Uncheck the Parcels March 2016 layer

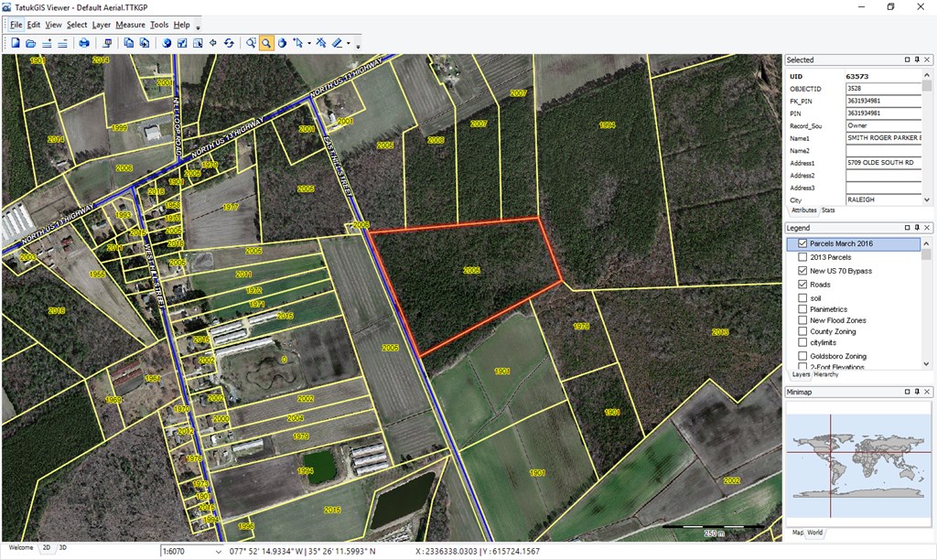pos(802,243)
